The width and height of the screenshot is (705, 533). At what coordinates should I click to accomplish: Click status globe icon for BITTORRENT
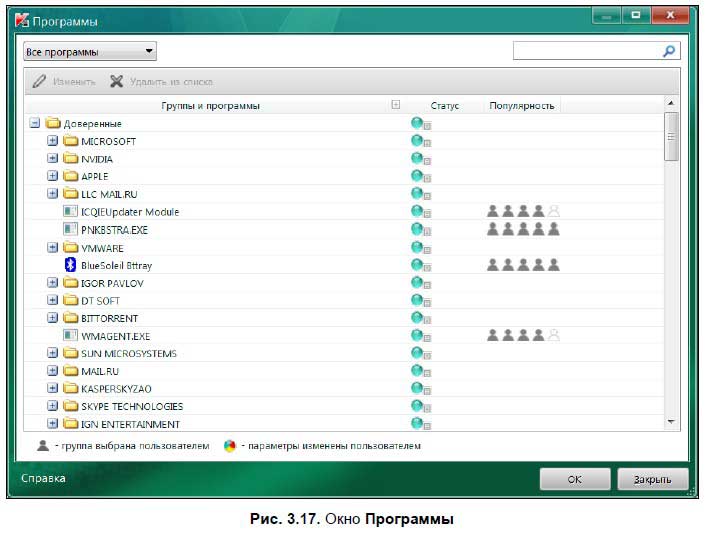tap(417, 318)
